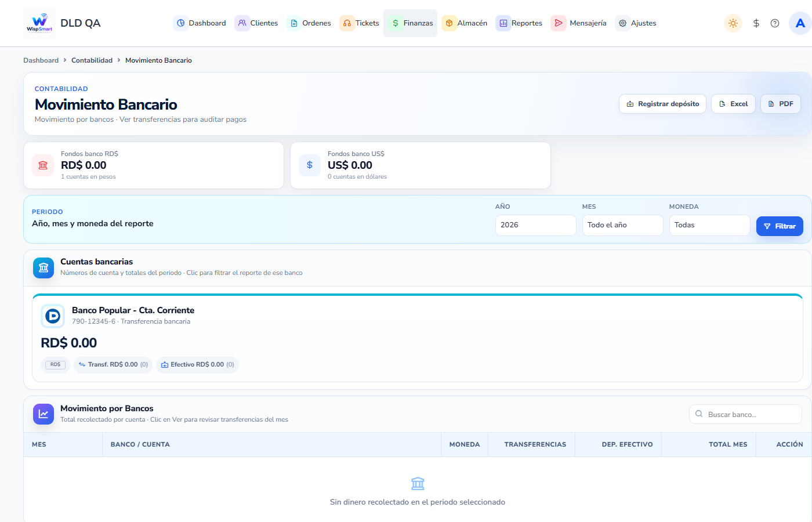Click the Cuentas bancarias section icon
812x522 pixels.
click(x=43, y=268)
